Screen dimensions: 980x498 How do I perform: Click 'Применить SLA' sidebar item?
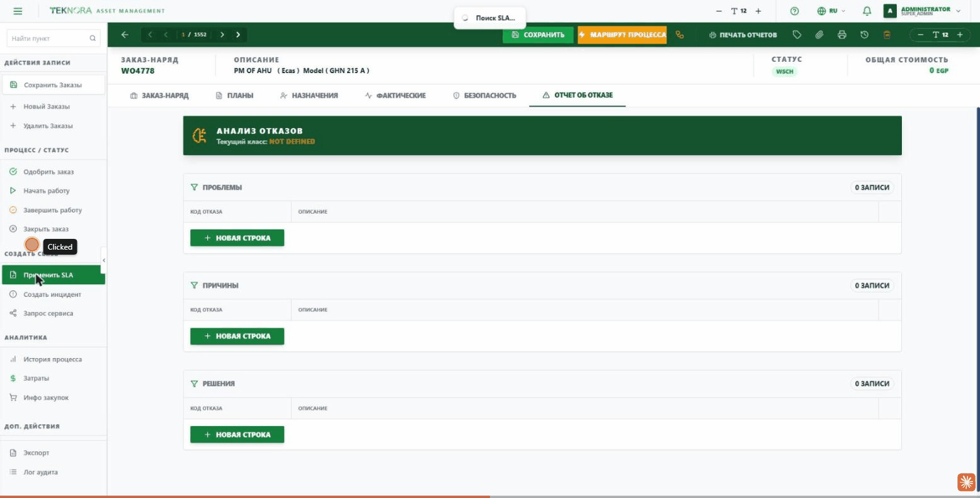(54, 275)
